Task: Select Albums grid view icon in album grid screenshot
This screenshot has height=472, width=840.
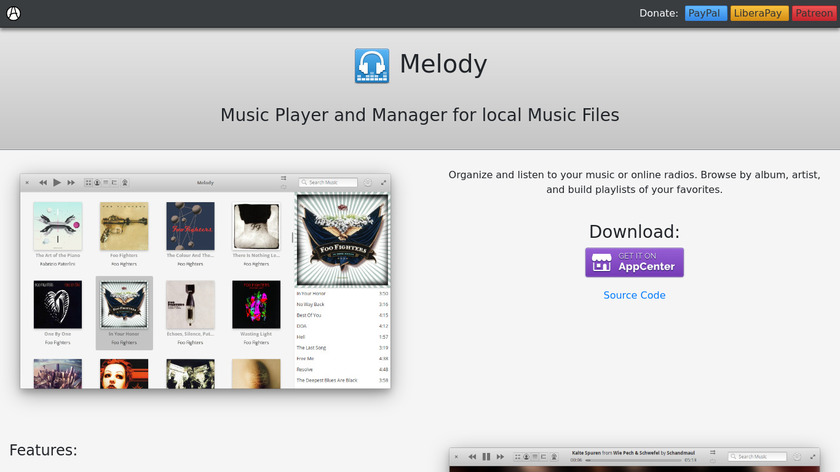Action: [x=88, y=183]
